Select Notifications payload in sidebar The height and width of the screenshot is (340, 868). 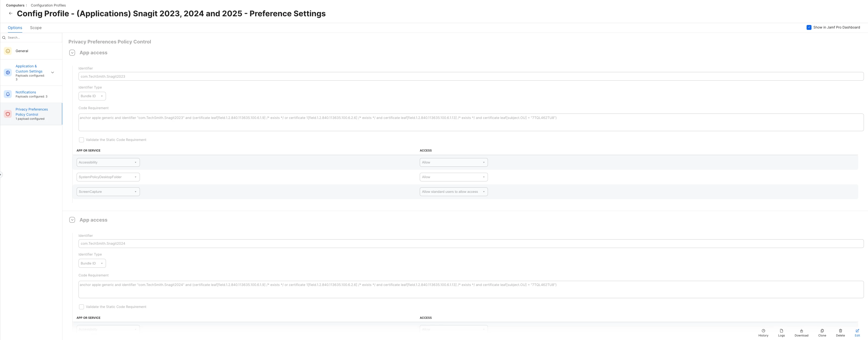pos(31,94)
